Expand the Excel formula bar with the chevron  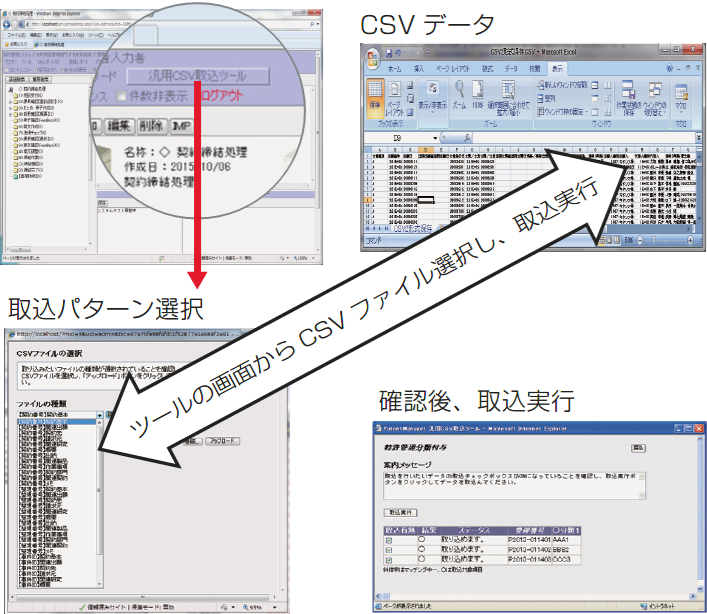698,137
